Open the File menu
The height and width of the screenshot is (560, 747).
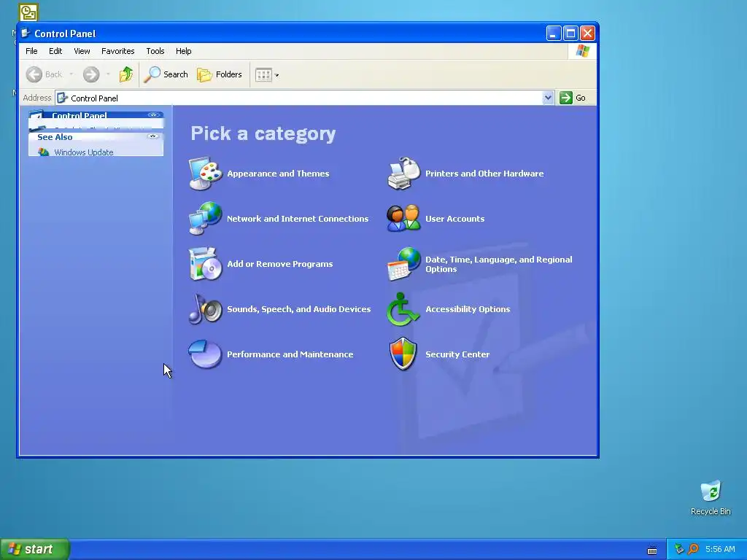[x=31, y=51]
